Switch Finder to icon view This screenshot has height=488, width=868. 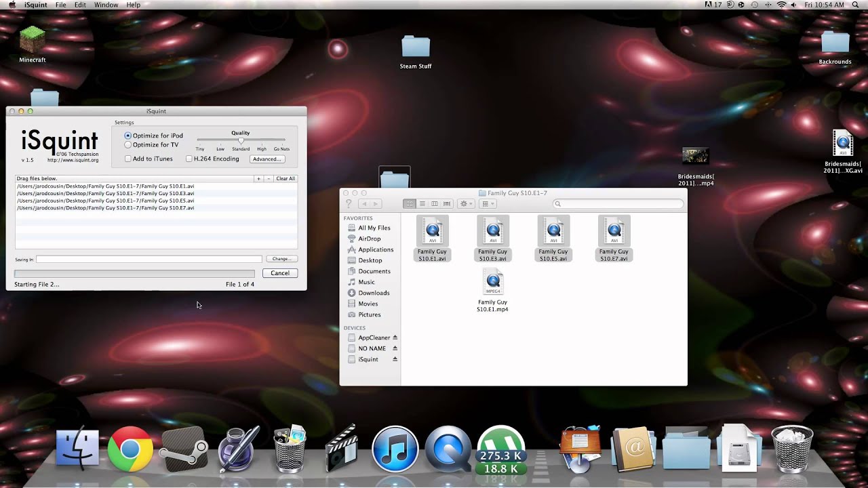point(410,203)
